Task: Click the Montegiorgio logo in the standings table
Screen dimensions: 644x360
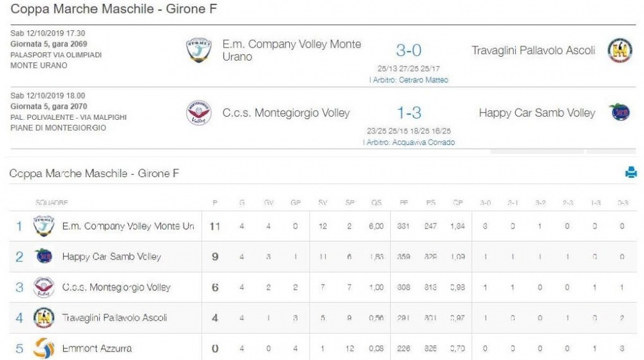Action: 44,287
